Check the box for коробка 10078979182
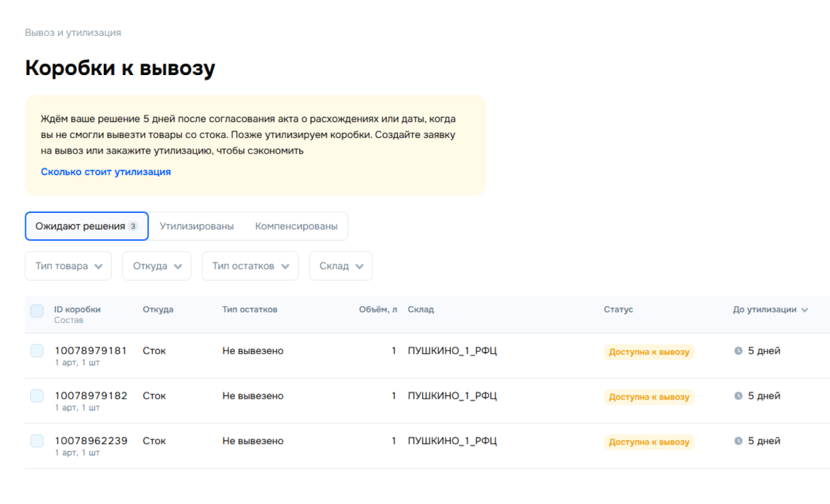This screenshot has height=504, width=830. point(37,395)
